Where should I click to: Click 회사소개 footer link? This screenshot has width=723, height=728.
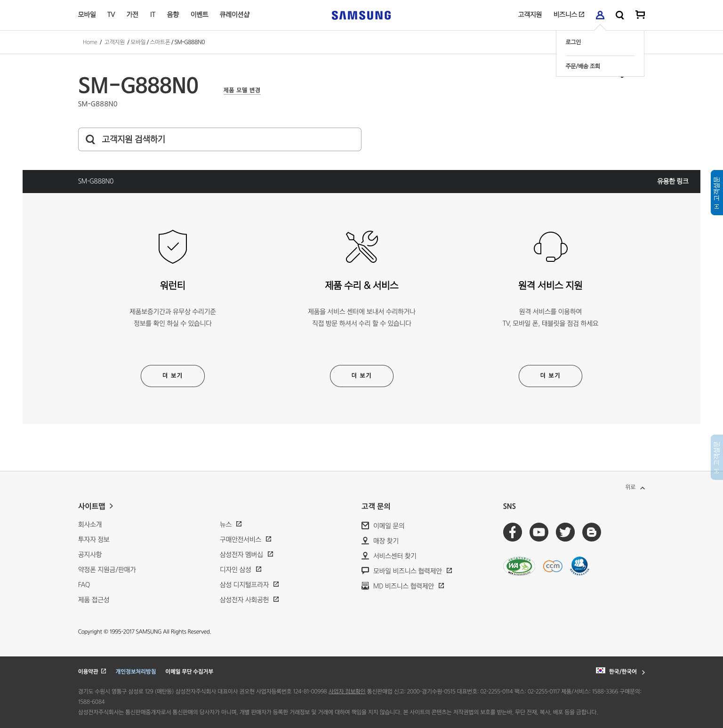tap(90, 524)
